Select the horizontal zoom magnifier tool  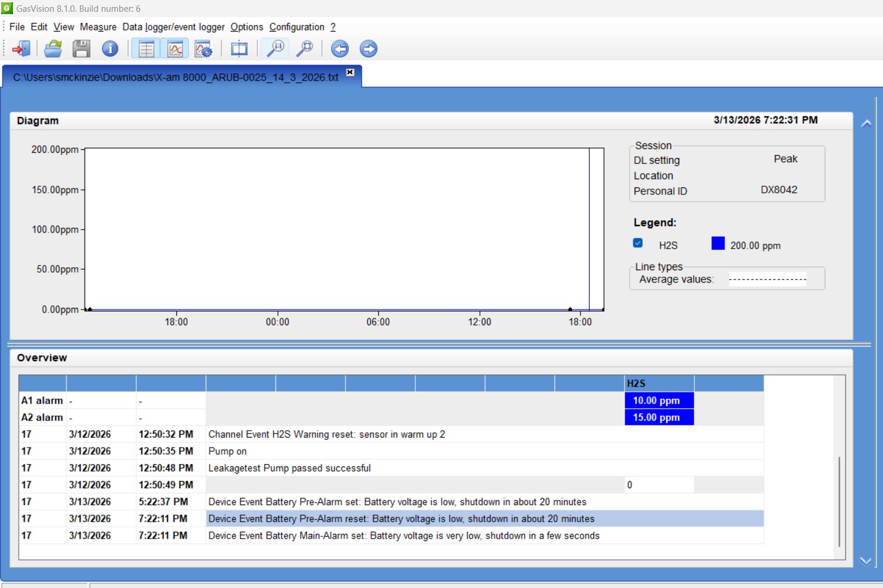coord(275,49)
